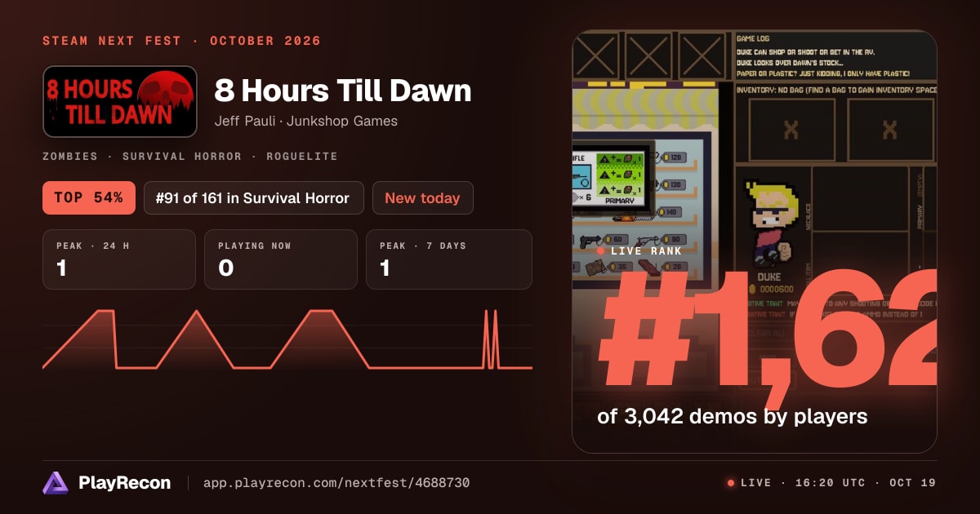Click the double spike on chart line
The image size is (980, 514).
pos(490,339)
